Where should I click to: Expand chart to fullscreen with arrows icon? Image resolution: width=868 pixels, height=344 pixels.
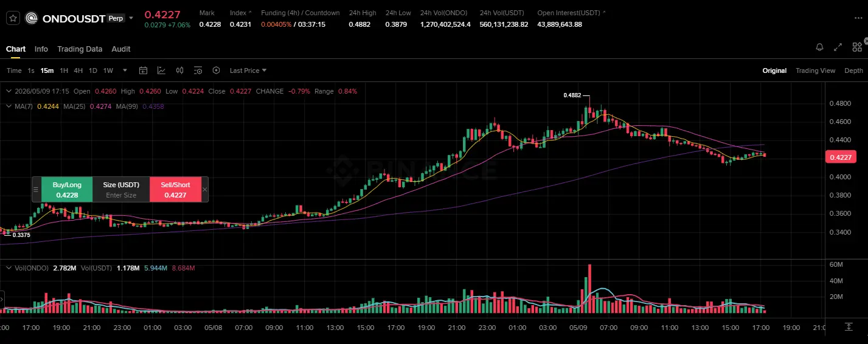point(838,47)
